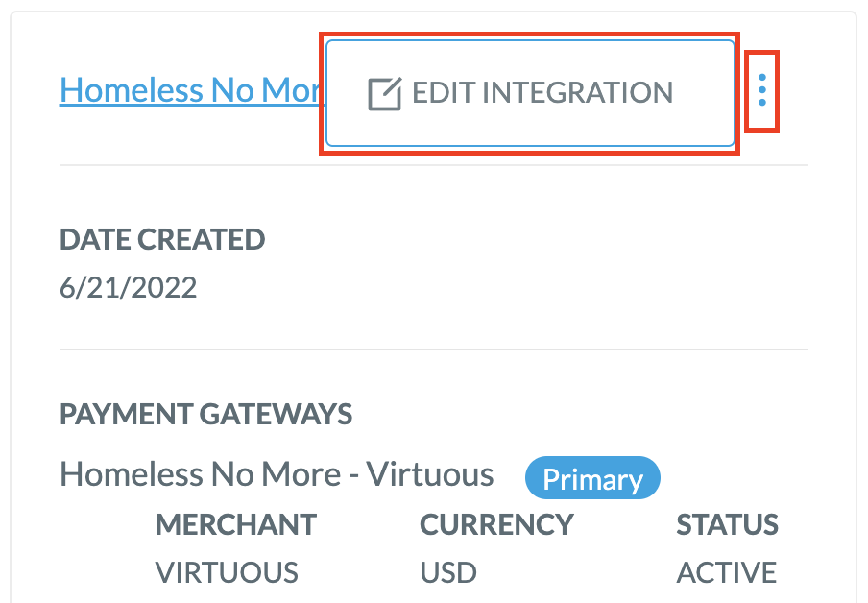This screenshot has height=603, width=868.
Task: Choose the Edit Integration menu entry
Action: 530,93
